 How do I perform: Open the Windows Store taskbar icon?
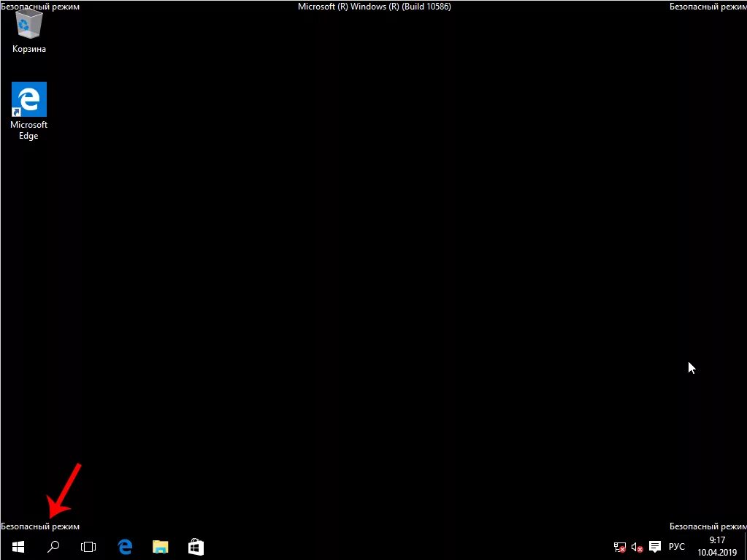196,547
